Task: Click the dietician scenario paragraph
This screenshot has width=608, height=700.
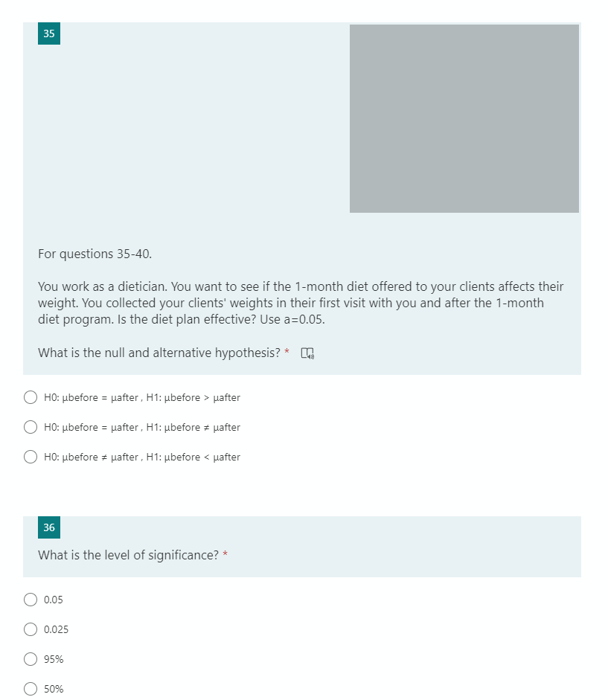Action: click(x=301, y=303)
